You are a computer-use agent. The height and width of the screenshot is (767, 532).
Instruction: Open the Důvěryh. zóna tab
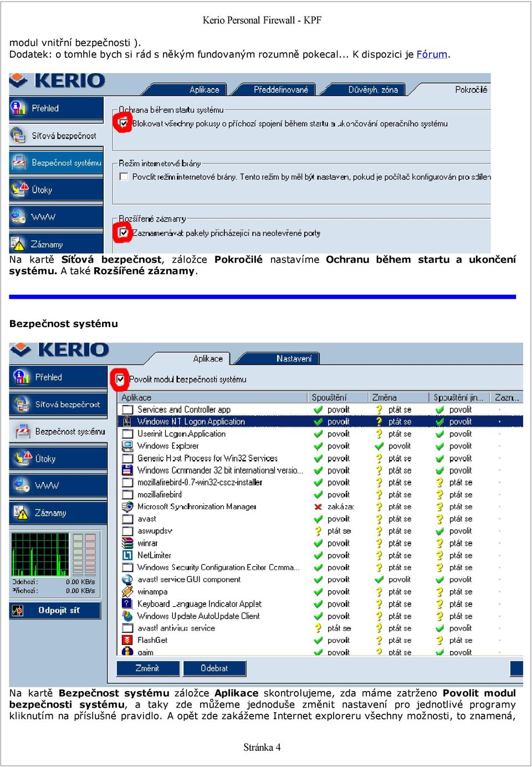tap(373, 90)
